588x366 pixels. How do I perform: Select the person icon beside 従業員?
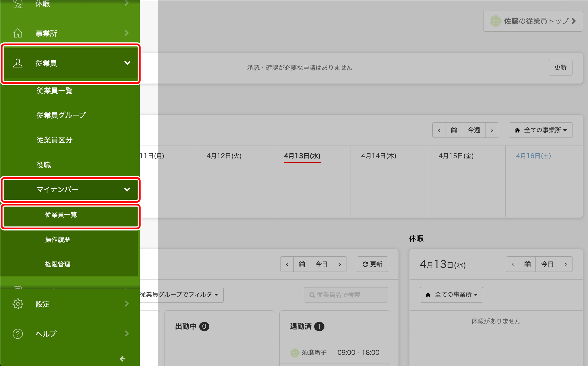point(18,63)
